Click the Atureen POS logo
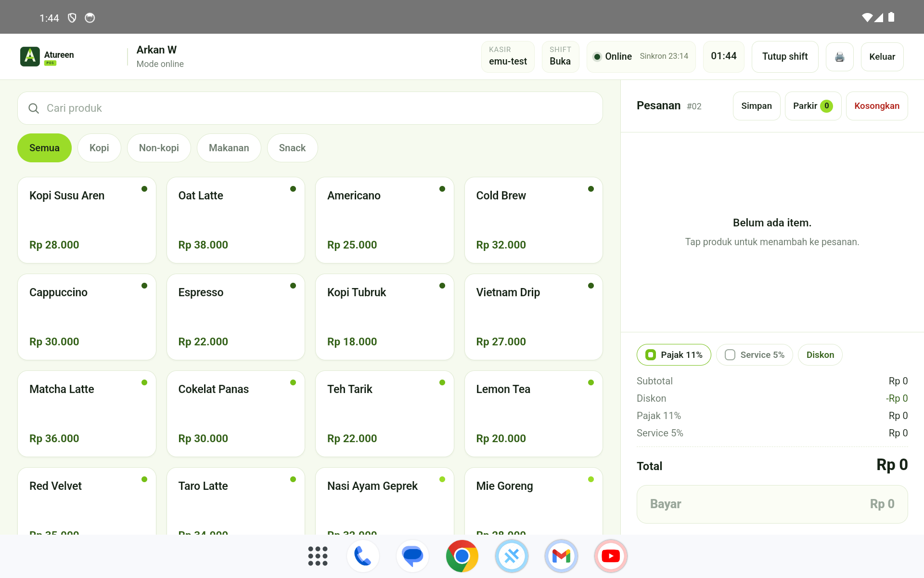924x578 pixels. coord(47,56)
